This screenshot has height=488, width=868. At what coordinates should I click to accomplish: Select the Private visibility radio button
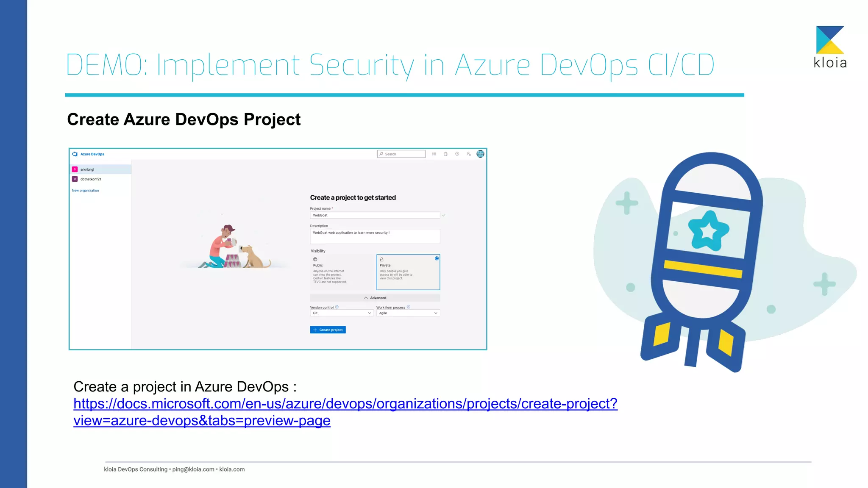tap(437, 258)
